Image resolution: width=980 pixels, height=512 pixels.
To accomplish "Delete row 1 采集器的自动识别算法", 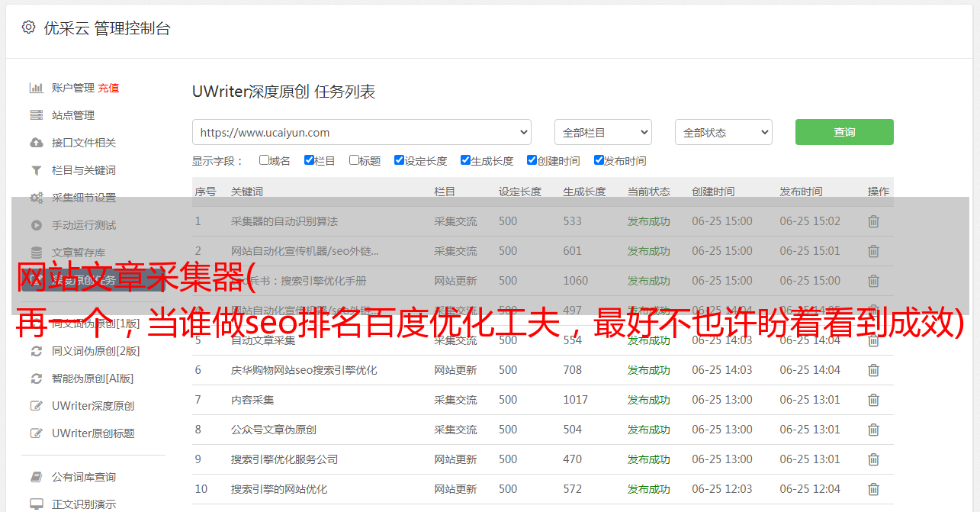I will tap(874, 221).
